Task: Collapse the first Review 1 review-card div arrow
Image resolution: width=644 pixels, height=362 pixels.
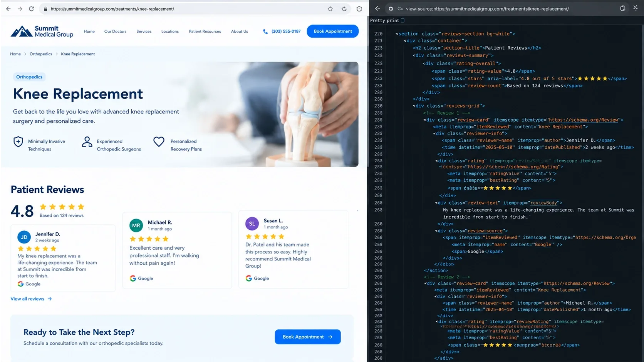Action: pos(425,120)
